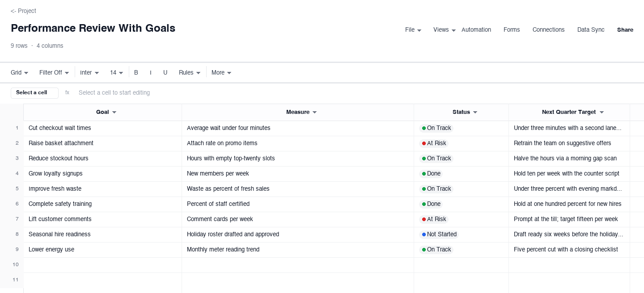The image size is (644, 293).
Task: Go back via the Project link
Action: pos(23,11)
